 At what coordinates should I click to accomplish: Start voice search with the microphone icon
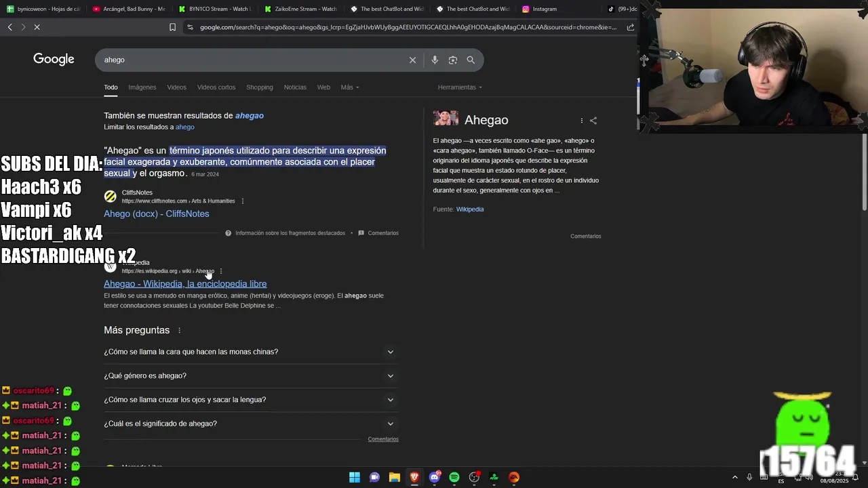(x=435, y=60)
